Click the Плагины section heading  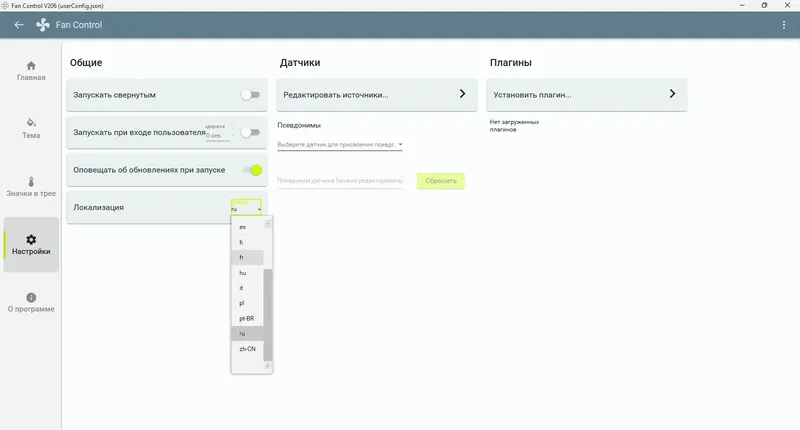pyautogui.click(x=511, y=63)
